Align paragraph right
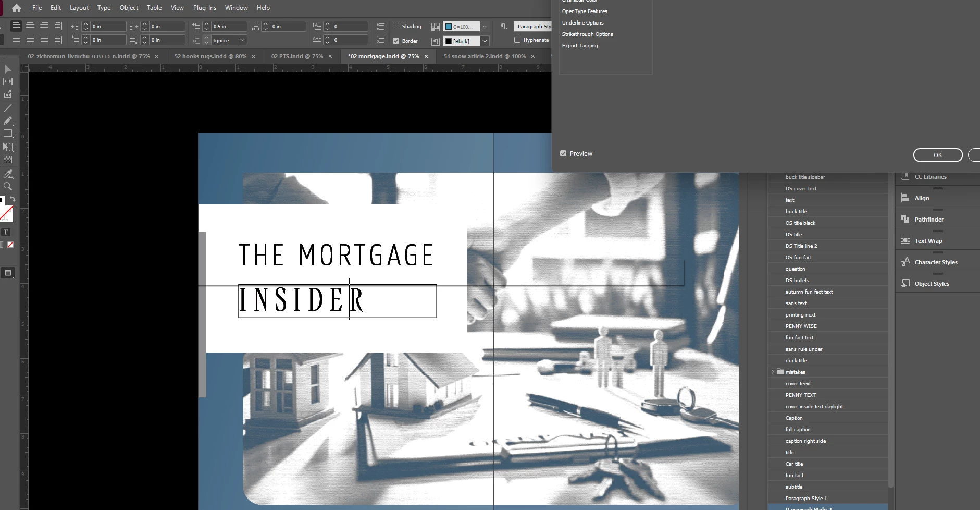The height and width of the screenshot is (510, 980). click(44, 26)
